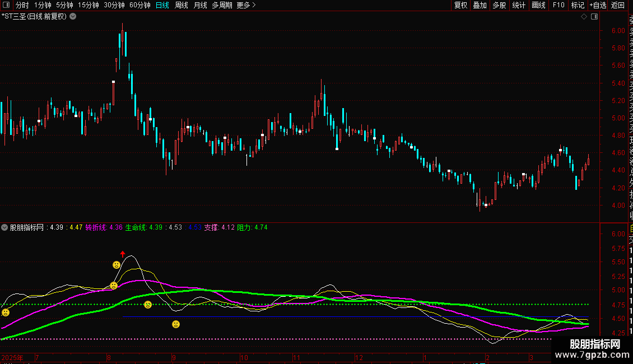Click the 2025年 label on time axis

tap(12, 358)
